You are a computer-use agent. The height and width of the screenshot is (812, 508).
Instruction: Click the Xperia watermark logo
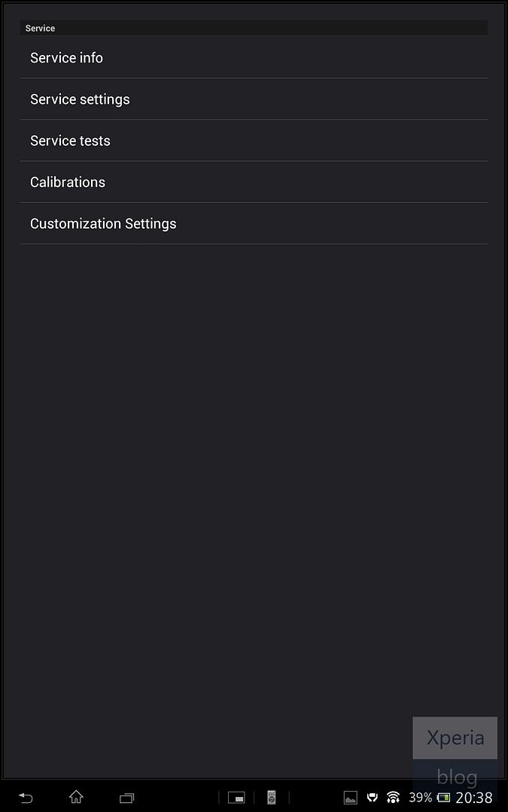(x=455, y=738)
